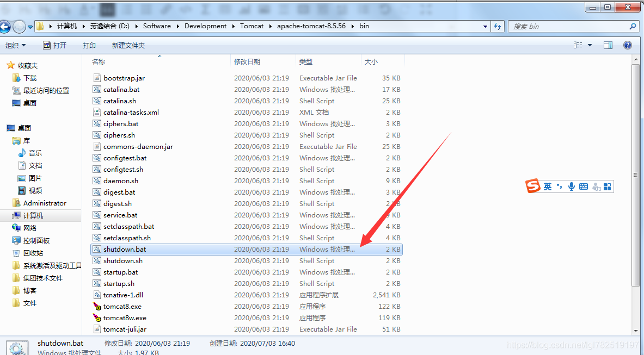Screen dimensions: 644x355
Task: Toggle Sogou 英 language mode
Action: [x=548, y=186]
